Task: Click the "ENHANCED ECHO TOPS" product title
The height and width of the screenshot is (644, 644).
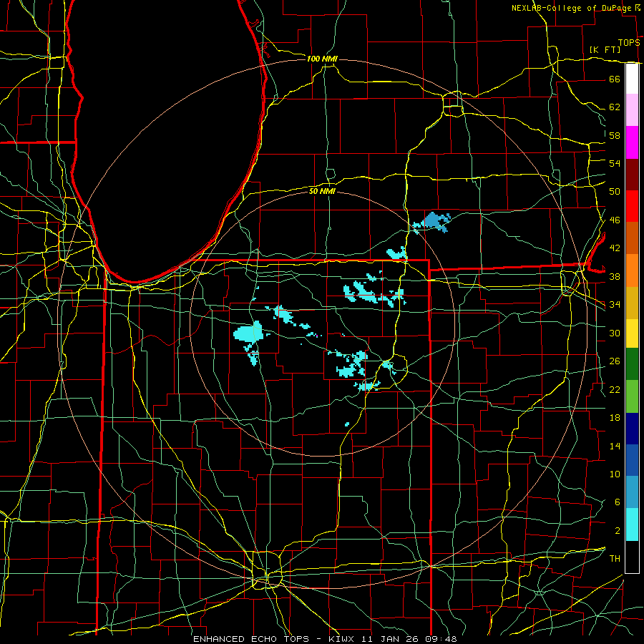Action: tap(251, 639)
